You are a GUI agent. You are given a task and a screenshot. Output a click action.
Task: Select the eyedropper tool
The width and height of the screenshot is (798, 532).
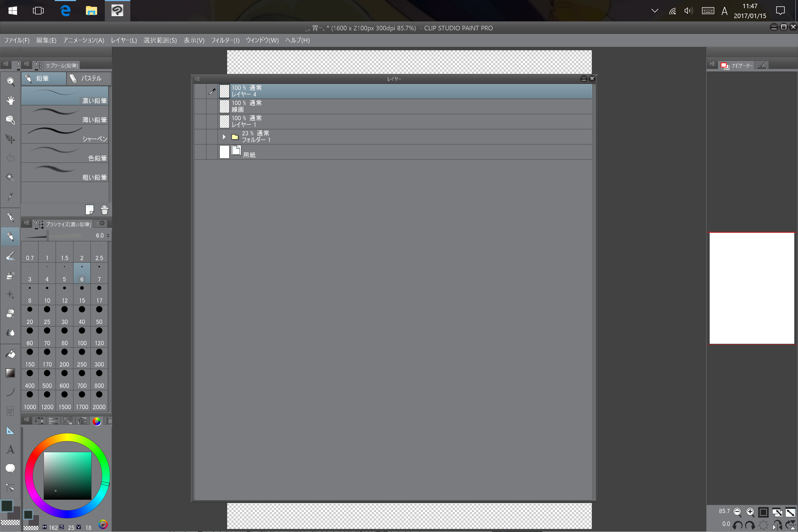click(x=11, y=196)
